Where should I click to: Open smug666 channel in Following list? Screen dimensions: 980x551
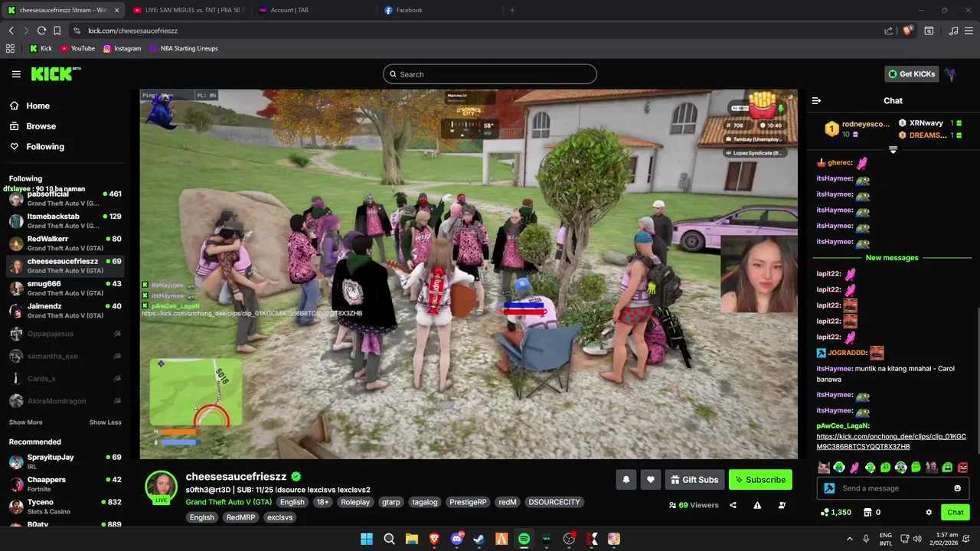[65, 289]
